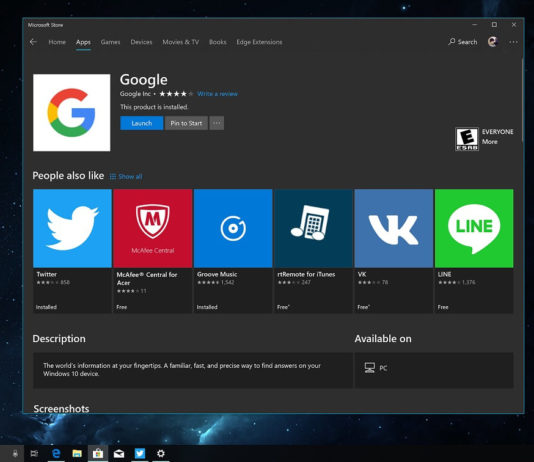
Task: Click Microsoft Store taskbar icon
Action: pyautogui.click(x=98, y=453)
